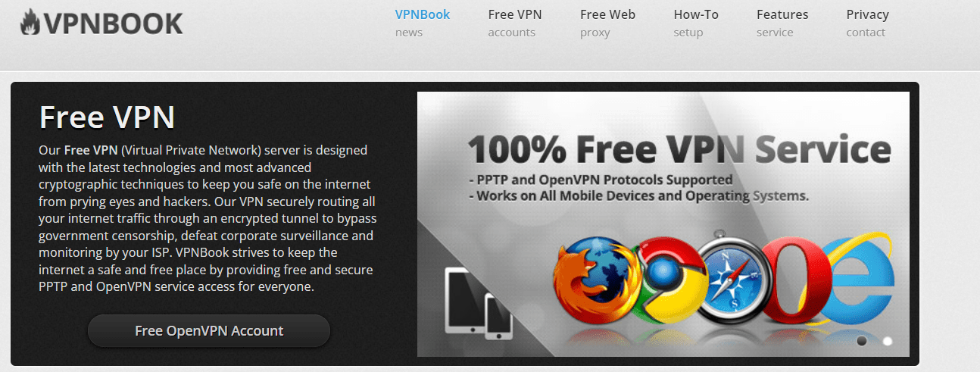Click the VPNBOOK wordmark text
This screenshot has width=980, height=372.
click(114, 23)
